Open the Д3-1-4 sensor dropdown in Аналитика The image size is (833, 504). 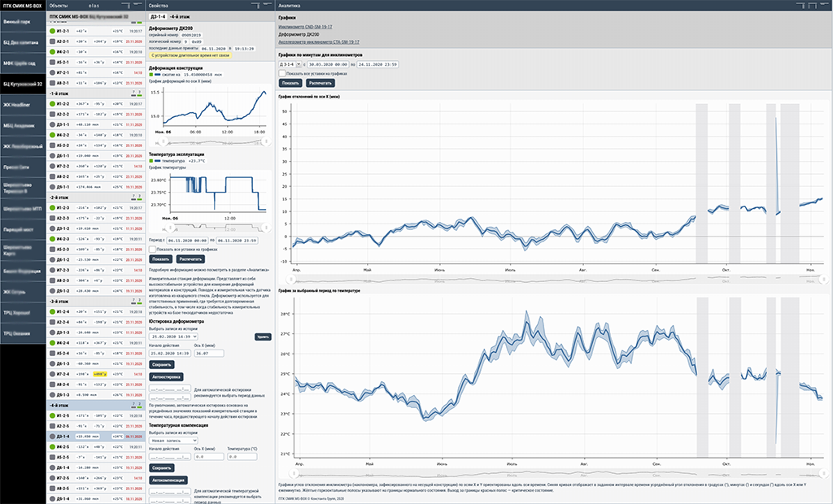[290, 63]
